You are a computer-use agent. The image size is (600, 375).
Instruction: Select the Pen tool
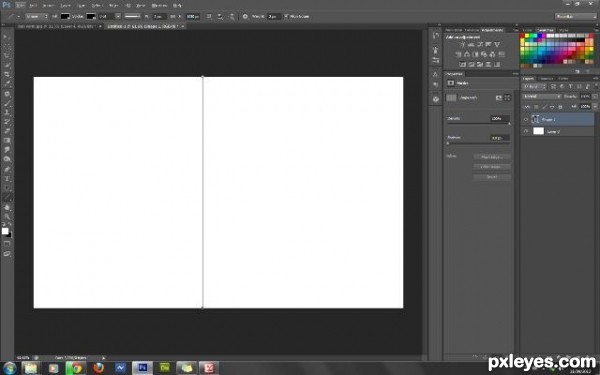[x=7, y=169]
